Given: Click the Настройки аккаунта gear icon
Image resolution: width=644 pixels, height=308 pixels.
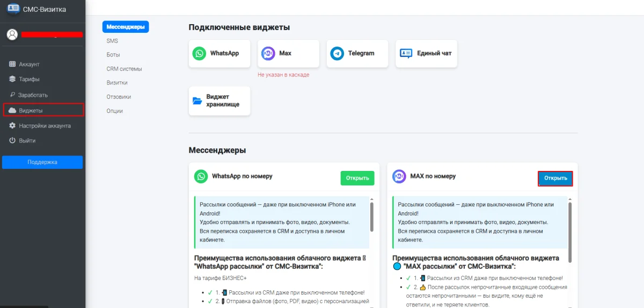Looking at the screenshot, I should pyautogui.click(x=12, y=125).
